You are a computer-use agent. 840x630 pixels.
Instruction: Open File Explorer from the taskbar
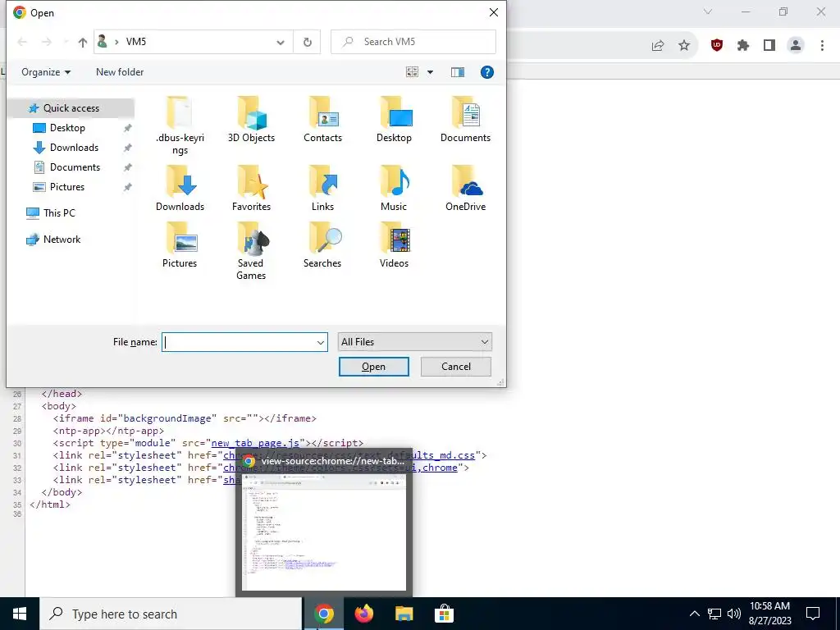[x=404, y=614]
